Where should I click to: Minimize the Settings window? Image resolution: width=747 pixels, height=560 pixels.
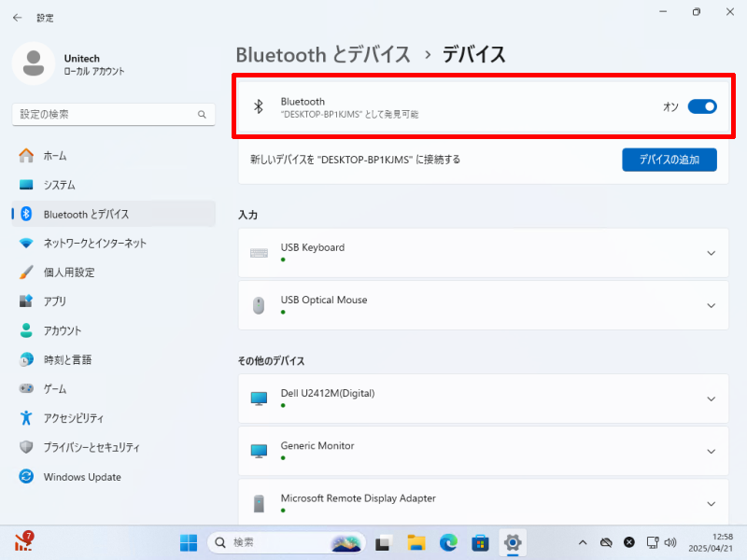(663, 12)
